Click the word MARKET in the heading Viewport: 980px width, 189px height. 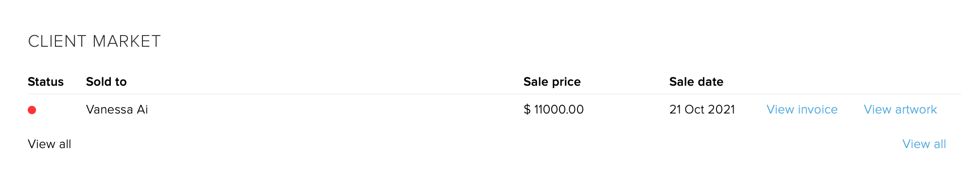(x=126, y=41)
